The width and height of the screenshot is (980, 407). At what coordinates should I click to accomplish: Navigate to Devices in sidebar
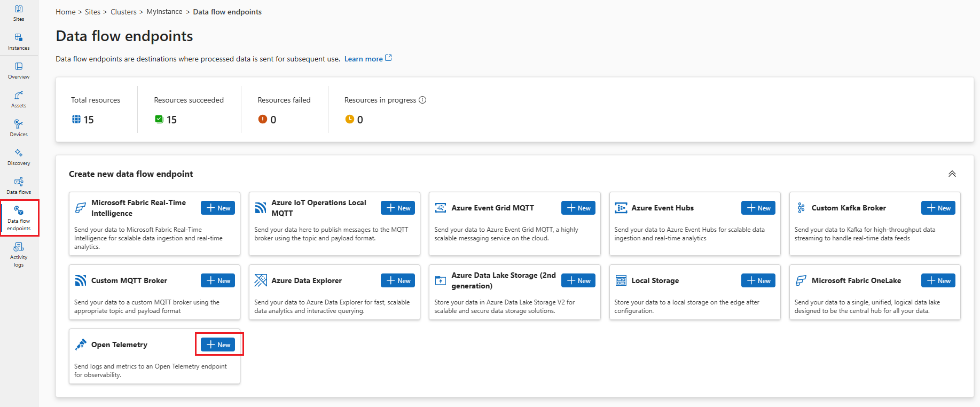19,128
